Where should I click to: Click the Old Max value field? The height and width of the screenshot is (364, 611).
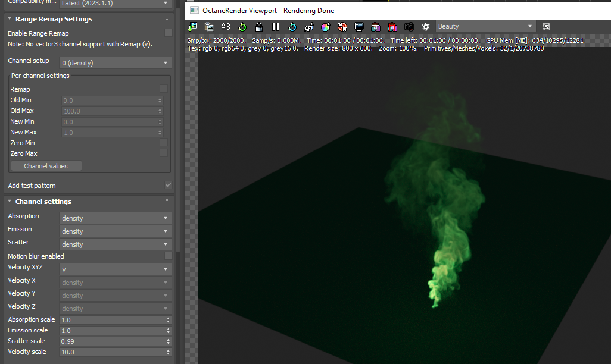[110, 111]
